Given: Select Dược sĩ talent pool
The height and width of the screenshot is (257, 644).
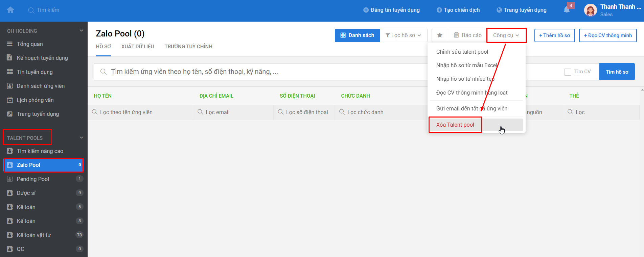Looking at the screenshot, I should click(44, 193).
